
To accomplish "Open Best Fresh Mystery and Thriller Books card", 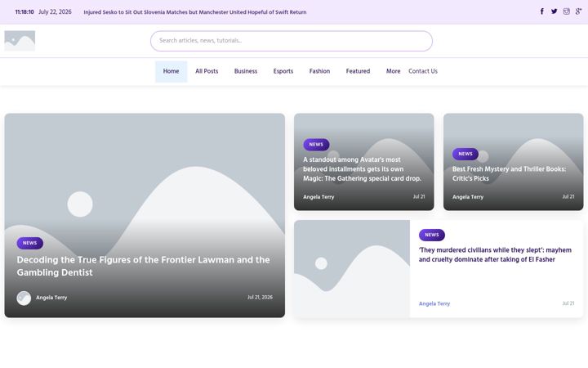I will 514,162.
